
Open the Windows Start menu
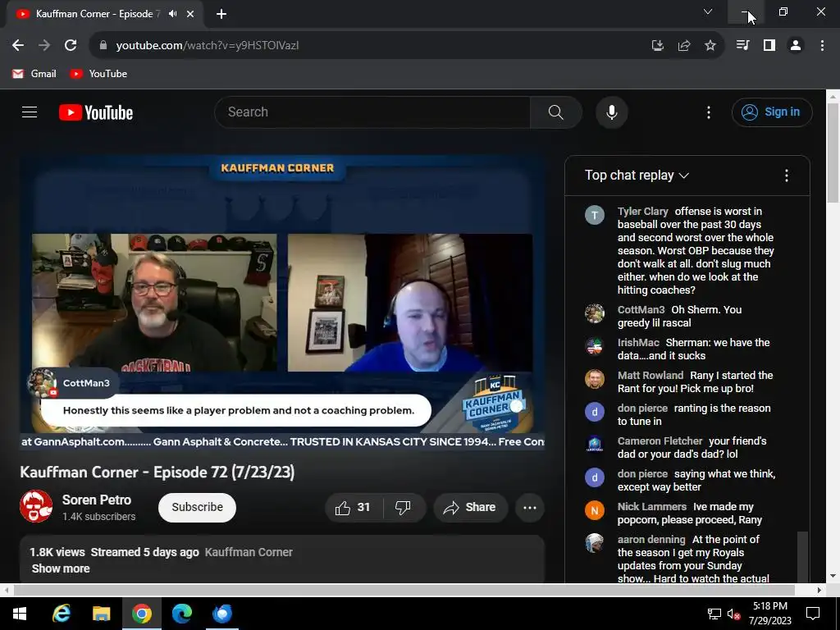[x=20, y=614]
